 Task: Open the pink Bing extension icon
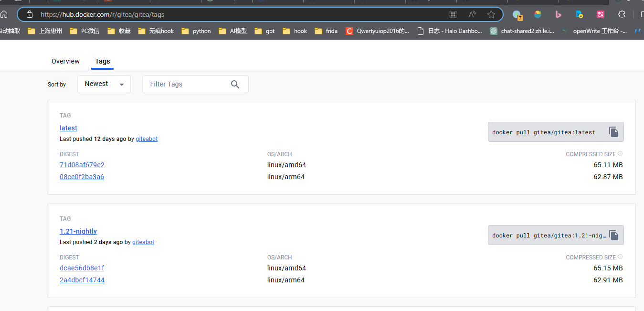(559, 14)
